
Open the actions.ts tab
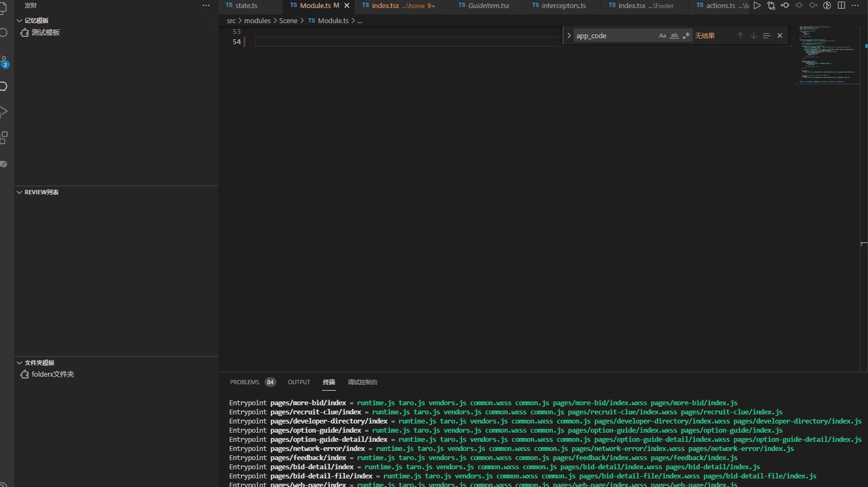(720, 5)
